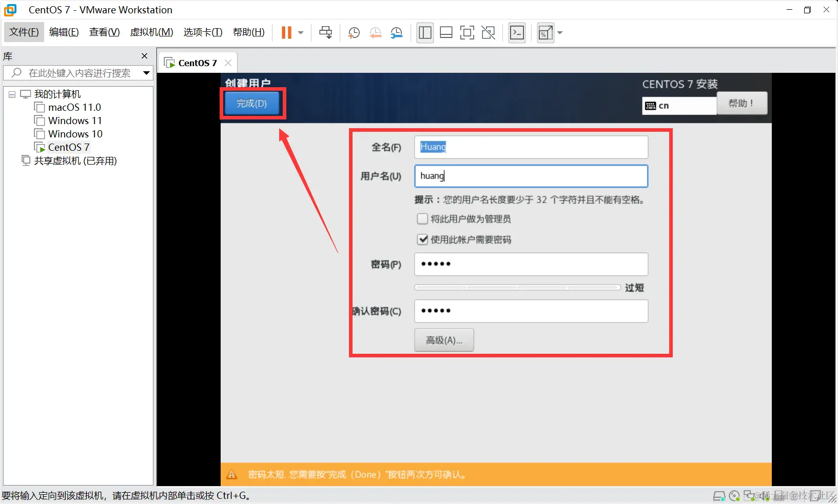Click the hard disk status bar icon
Screen dimensions: 838x504
tap(719, 496)
